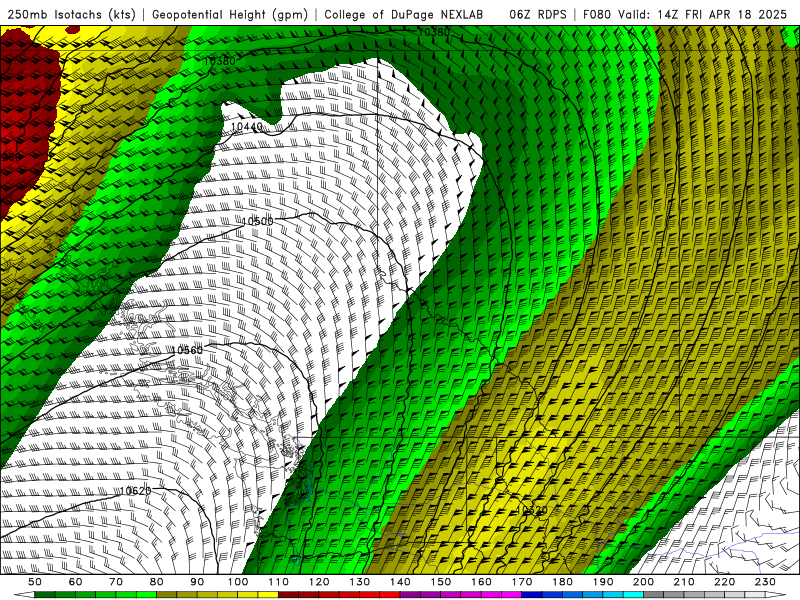Click the 10500 height contour label
Viewport: 800px width, 600px height.
pos(257,221)
